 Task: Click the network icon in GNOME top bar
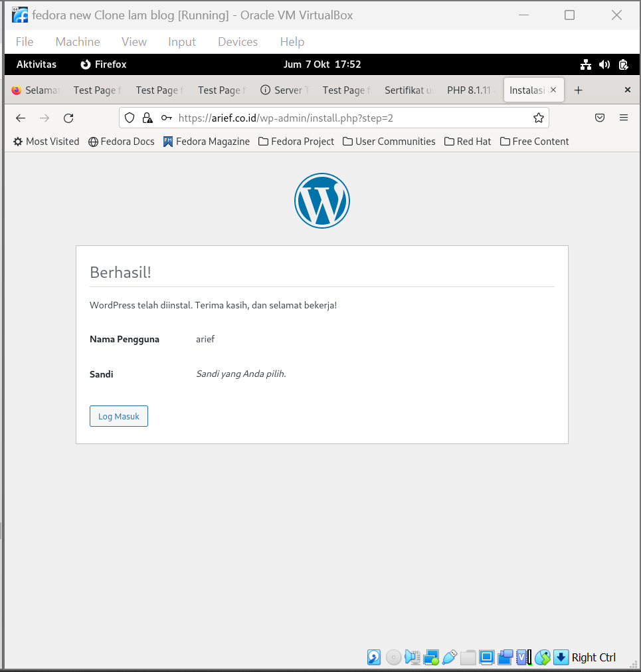586,64
